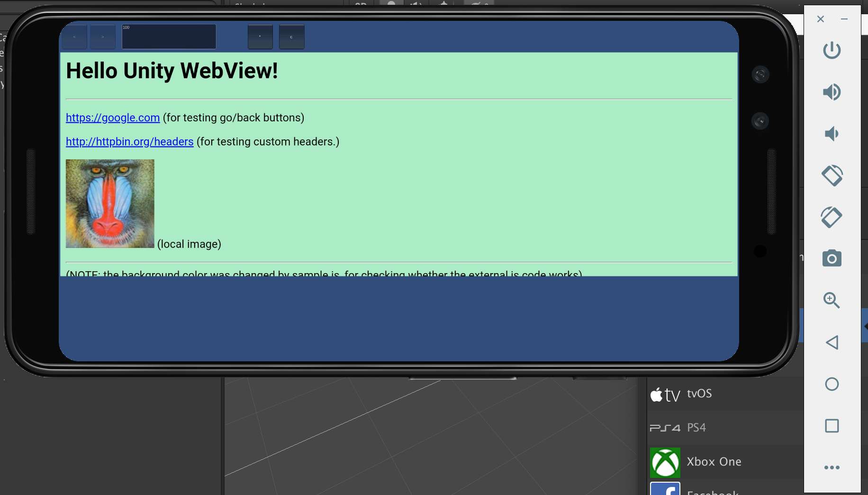Select tvOS in the platform list
Image resolution: width=868 pixels, height=495 pixels.
[699, 394]
